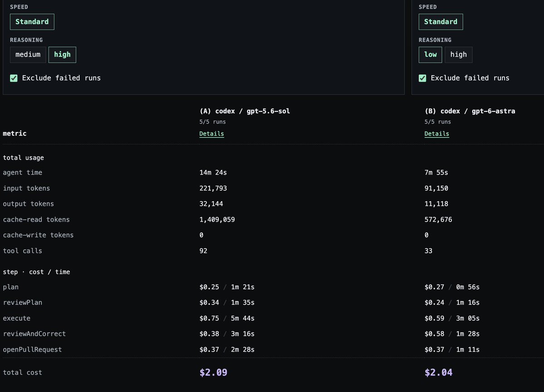Select the 92 tool calls value

point(203,251)
